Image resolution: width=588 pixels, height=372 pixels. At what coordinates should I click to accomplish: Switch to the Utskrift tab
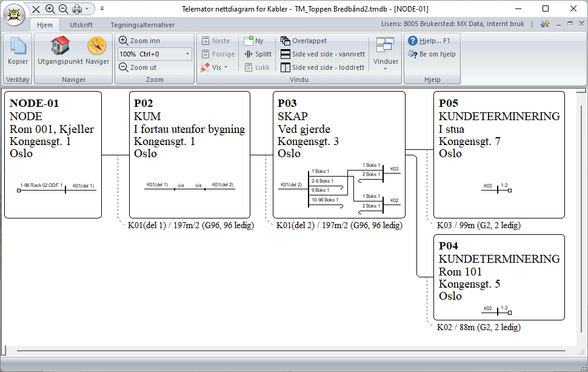pos(81,25)
